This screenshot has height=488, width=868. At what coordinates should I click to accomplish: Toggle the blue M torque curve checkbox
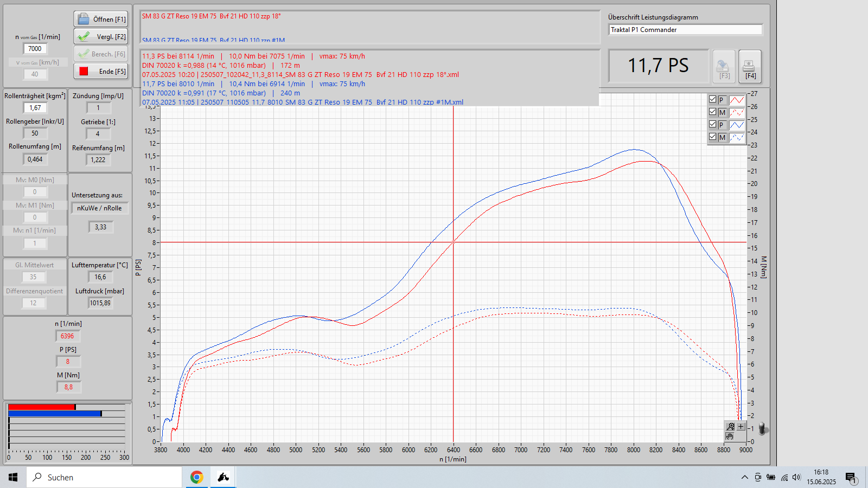713,137
